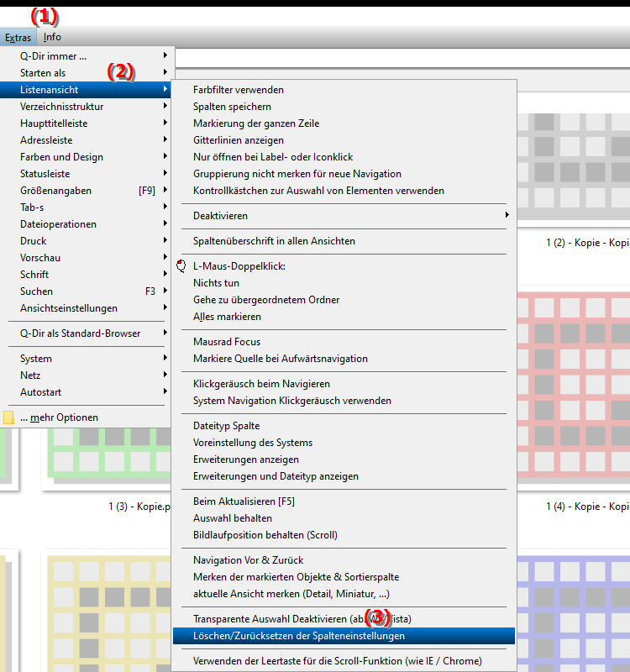Image resolution: width=630 pixels, height=672 pixels.
Task: Open the Q-Dir immer submenu
Action: coord(86,56)
